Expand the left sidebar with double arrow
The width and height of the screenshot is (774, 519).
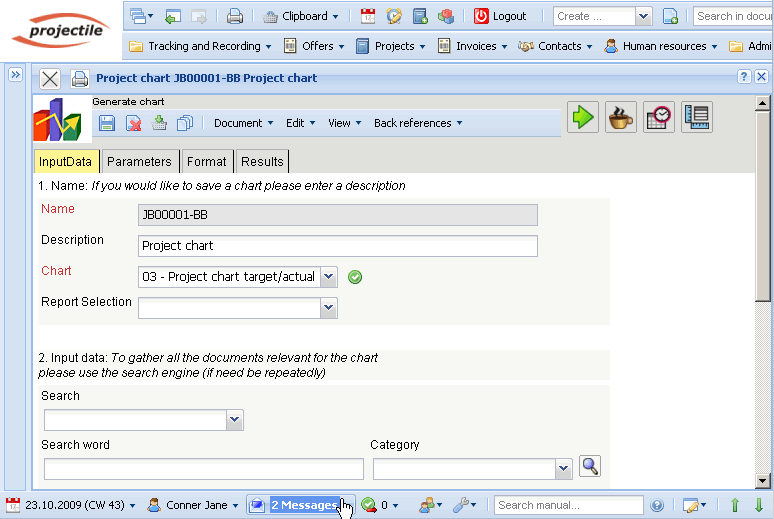click(x=16, y=76)
